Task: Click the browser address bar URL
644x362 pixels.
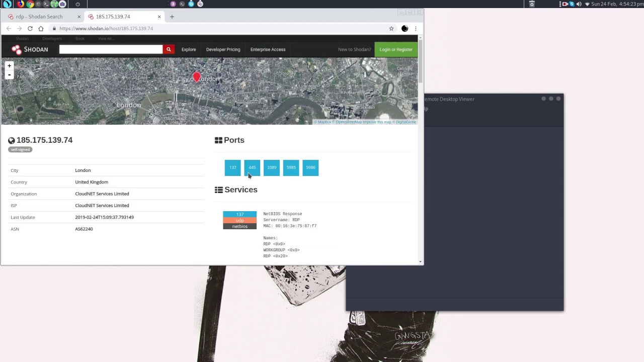Action: [x=106, y=29]
